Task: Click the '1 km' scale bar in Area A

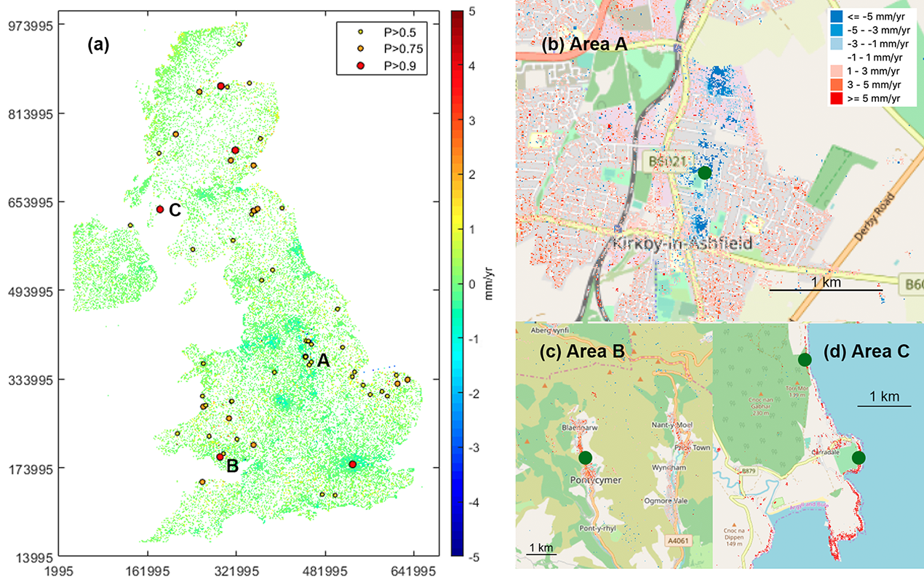Action: click(x=827, y=283)
